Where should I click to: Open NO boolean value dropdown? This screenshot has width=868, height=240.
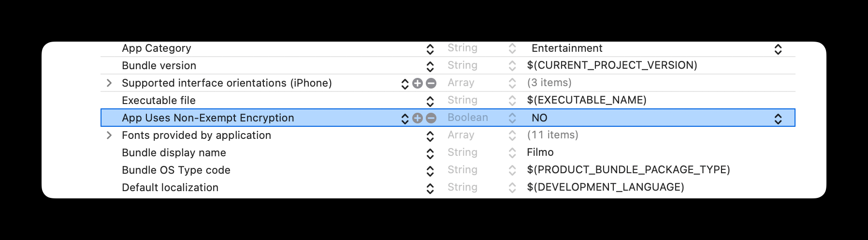tap(778, 119)
